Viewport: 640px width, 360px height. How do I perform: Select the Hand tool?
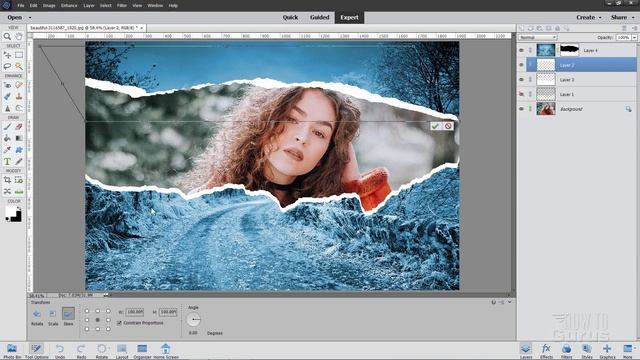point(19,36)
